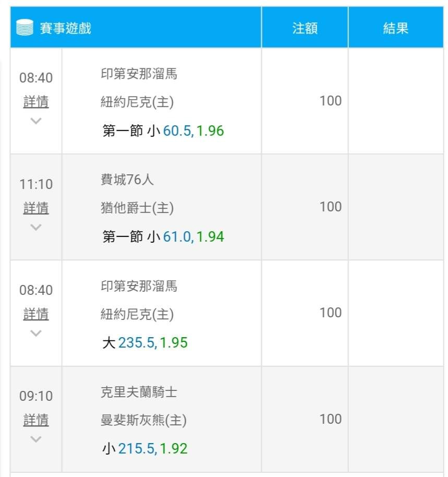
Task: Click empty result cell of 克里夫蘭騎士 row
Action: point(395,419)
